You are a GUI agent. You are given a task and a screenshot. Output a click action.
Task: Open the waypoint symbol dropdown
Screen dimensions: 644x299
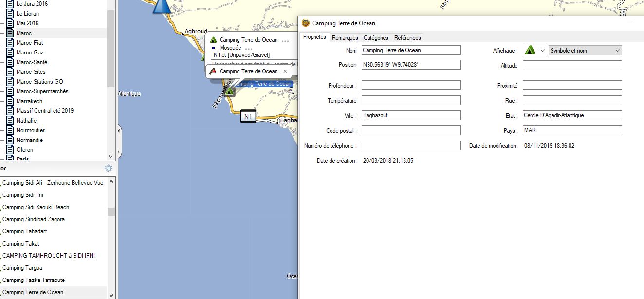(x=535, y=50)
